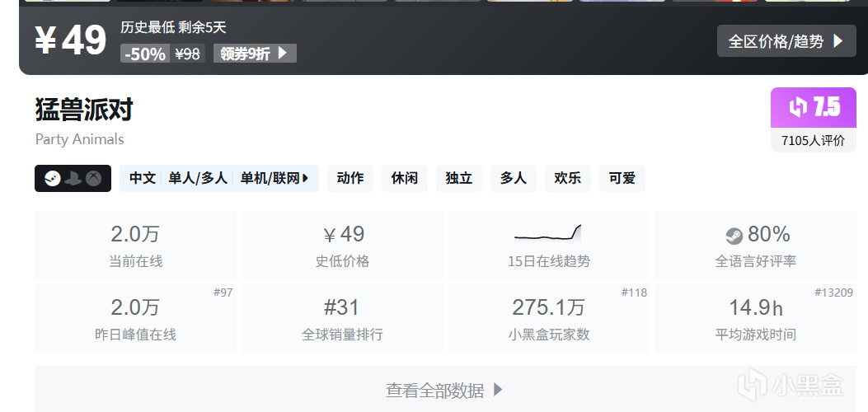Click the 中文 language label
The image size is (868, 412).
pos(143,178)
